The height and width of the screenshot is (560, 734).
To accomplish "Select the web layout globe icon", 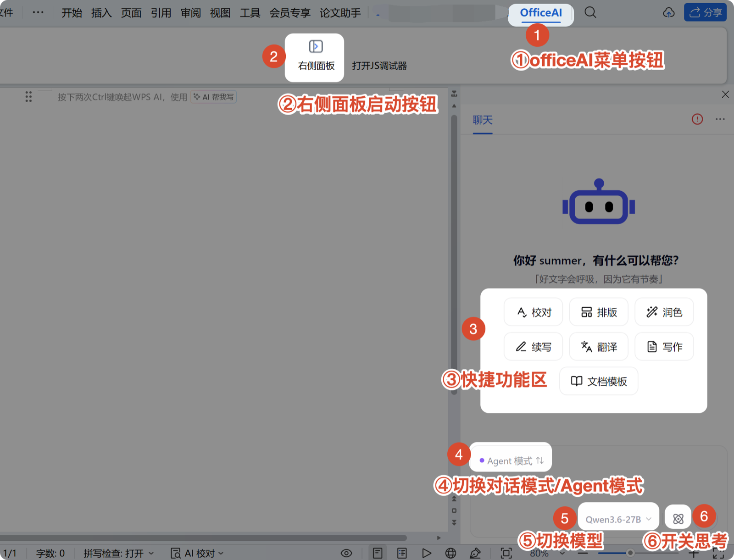I will pyautogui.click(x=450, y=553).
